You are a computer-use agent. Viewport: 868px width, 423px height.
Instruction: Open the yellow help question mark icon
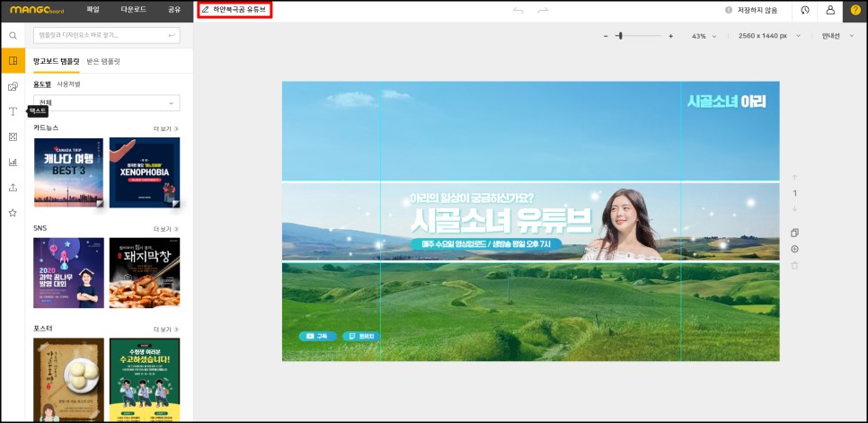[x=855, y=11]
